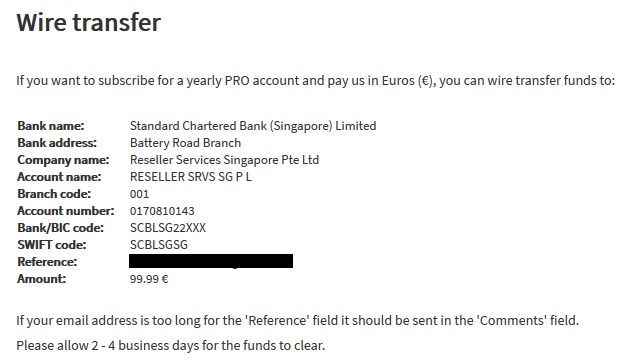Click the branch code 001
The image size is (624, 361).
139,194
